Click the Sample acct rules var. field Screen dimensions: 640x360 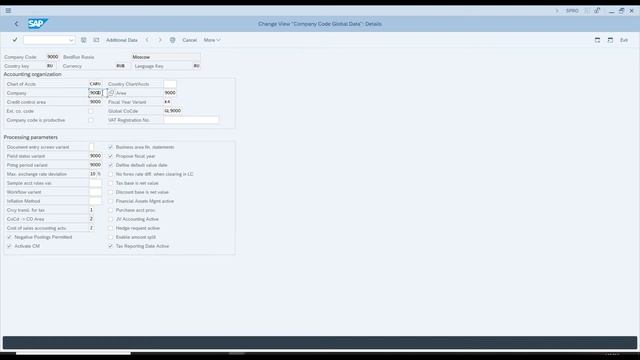coord(96,183)
